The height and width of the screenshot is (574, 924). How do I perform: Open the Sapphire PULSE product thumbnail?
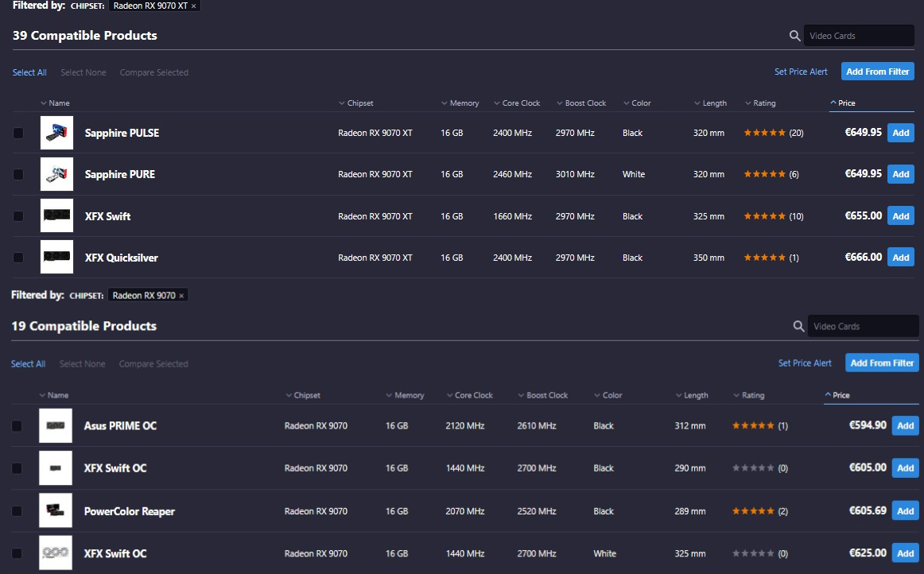tap(56, 133)
